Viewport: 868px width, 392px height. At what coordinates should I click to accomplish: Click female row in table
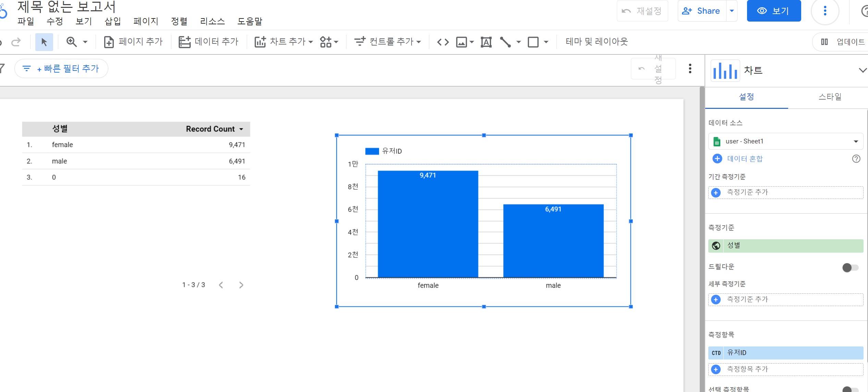[x=136, y=145]
